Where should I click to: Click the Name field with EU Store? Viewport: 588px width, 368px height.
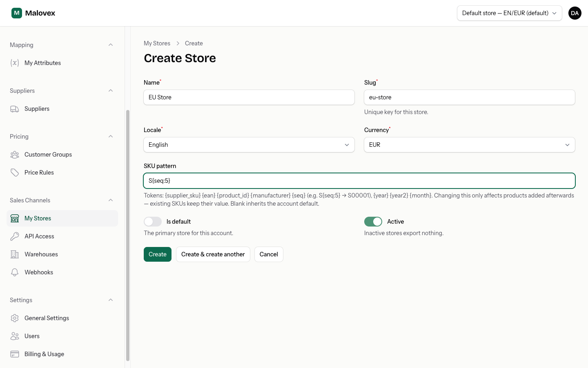click(249, 97)
